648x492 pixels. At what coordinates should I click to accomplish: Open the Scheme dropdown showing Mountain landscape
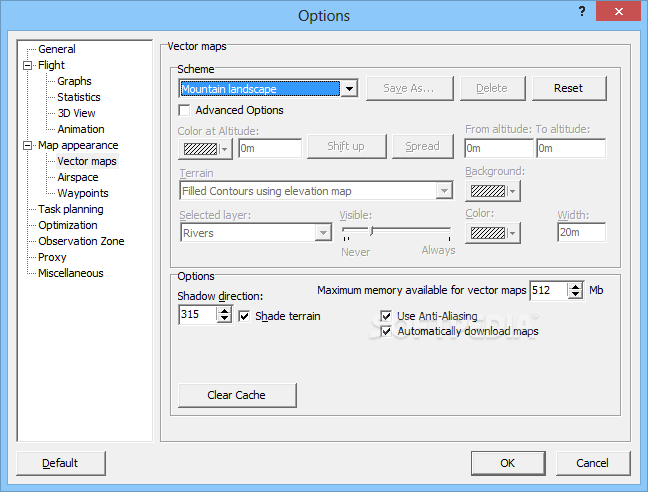click(x=349, y=89)
